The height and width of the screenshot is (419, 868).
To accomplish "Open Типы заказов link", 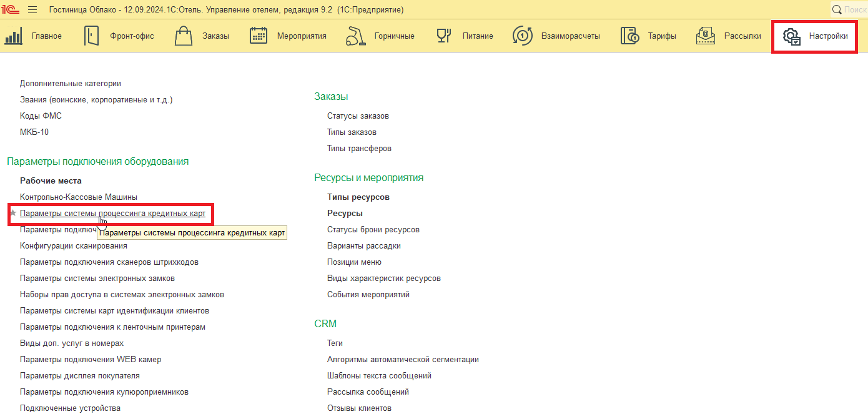I will (x=352, y=132).
